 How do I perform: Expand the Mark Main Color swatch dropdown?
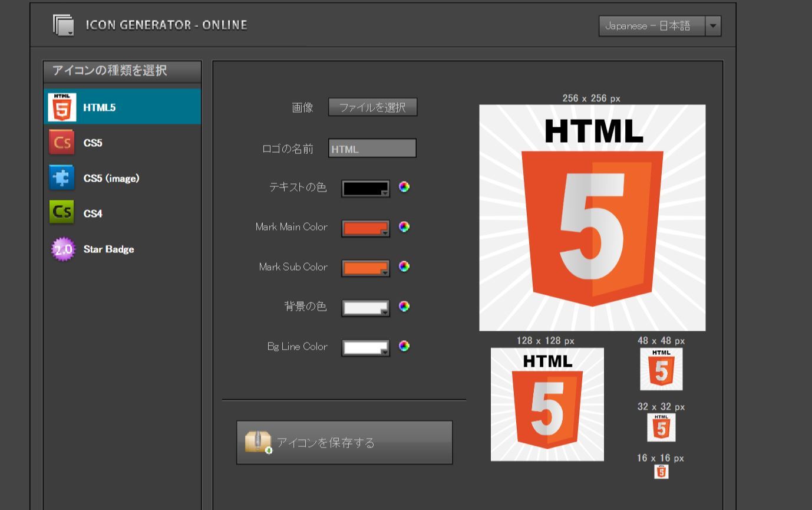coord(385,233)
